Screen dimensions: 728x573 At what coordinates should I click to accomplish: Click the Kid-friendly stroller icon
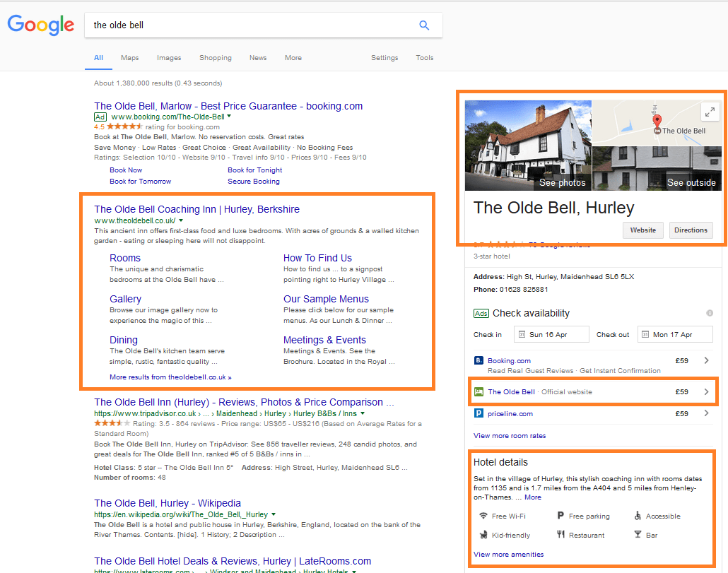click(x=483, y=535)
